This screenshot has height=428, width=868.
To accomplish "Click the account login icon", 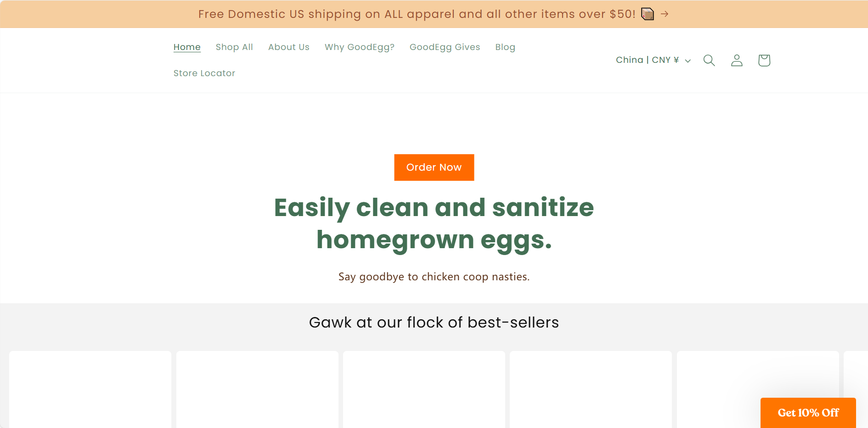I will (737, 61).
